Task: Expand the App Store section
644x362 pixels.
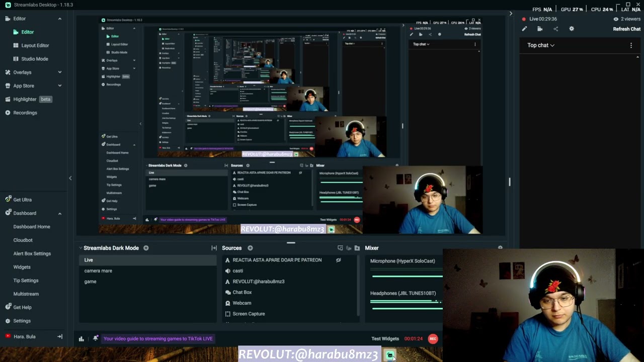Action: pos(59,86)
